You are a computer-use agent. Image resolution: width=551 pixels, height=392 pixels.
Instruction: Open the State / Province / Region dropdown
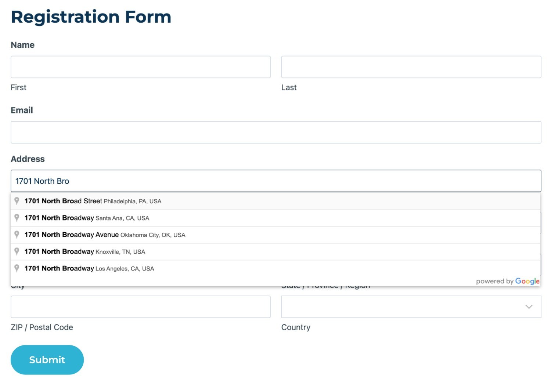pyautogui.click(x=411, y=306)
